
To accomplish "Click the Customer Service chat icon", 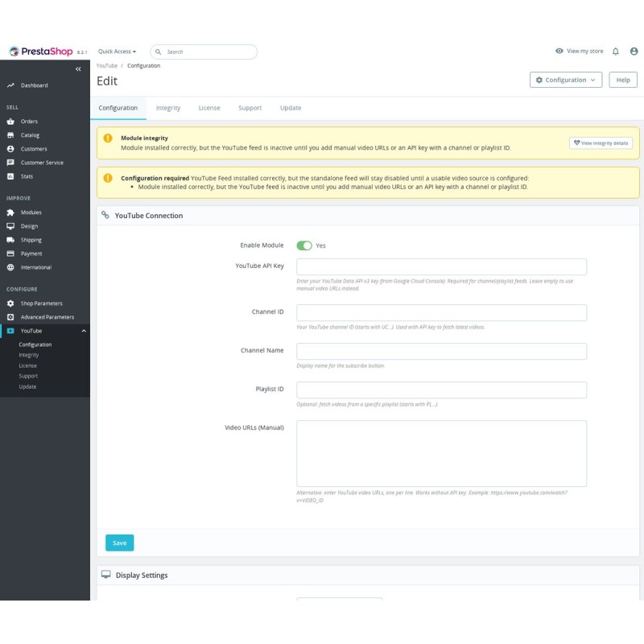I will tap(10, 163).
